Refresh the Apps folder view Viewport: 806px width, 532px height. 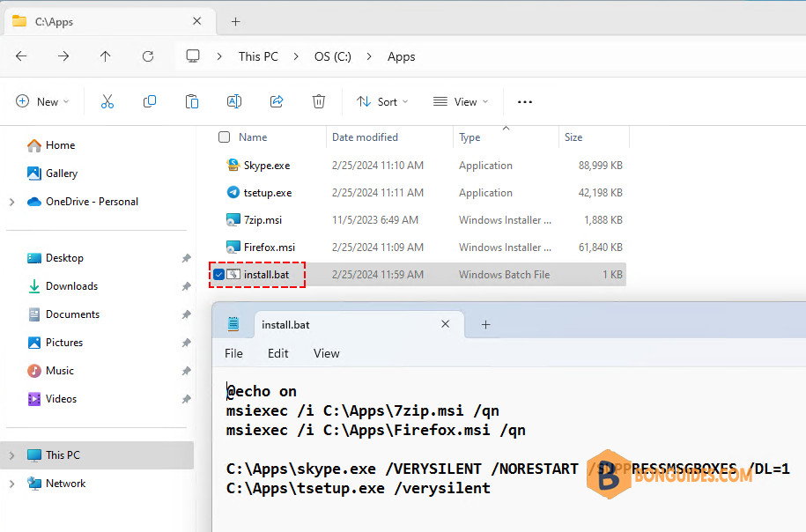click(148, 56)
